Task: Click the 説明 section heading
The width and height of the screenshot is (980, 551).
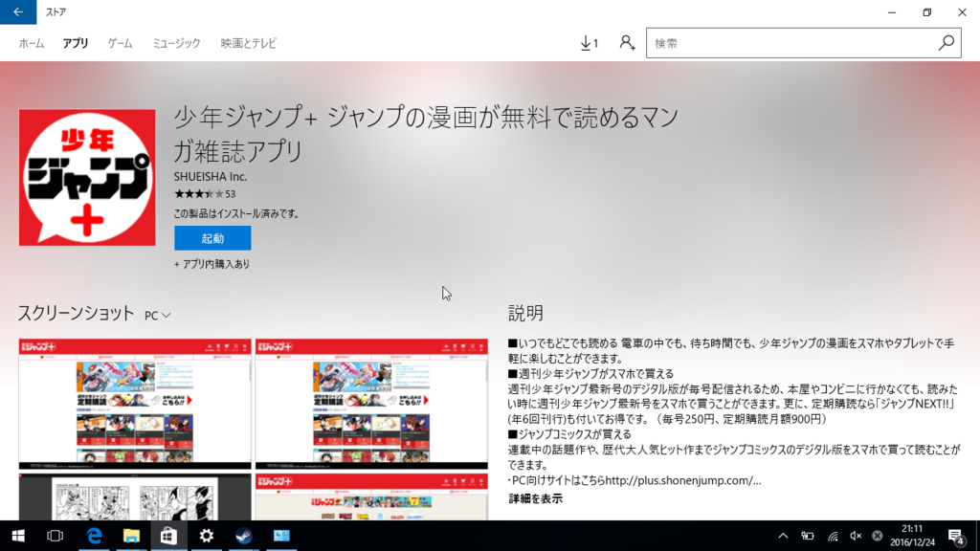Action: click(x=525, y=313)
